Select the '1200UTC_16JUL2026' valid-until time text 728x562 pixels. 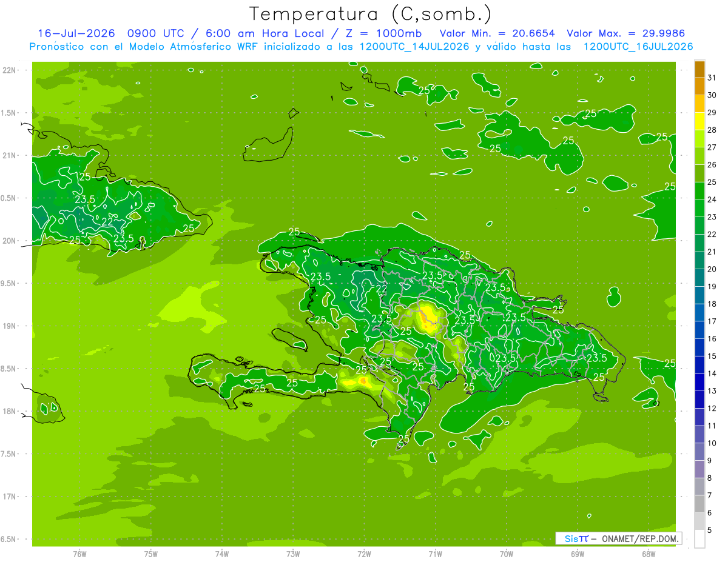(x=638, y=47)
